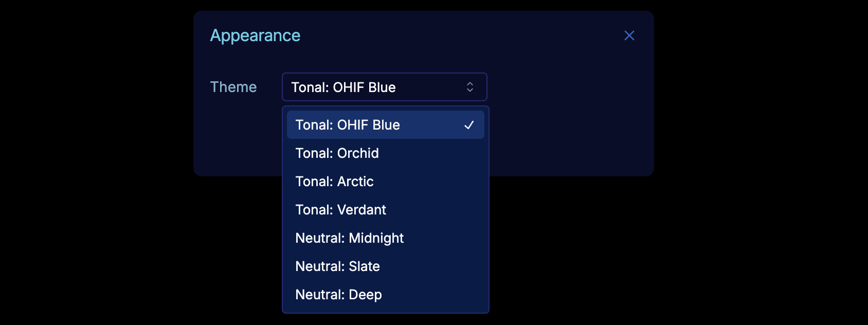This screenshot has height=325, width=868.
Task: Keep the highlighted Tonal: OHIF Blue option
Action: coord(385,125)
